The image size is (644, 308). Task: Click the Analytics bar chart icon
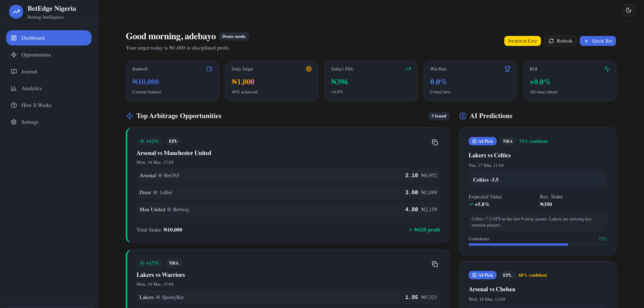click(14, 88)
